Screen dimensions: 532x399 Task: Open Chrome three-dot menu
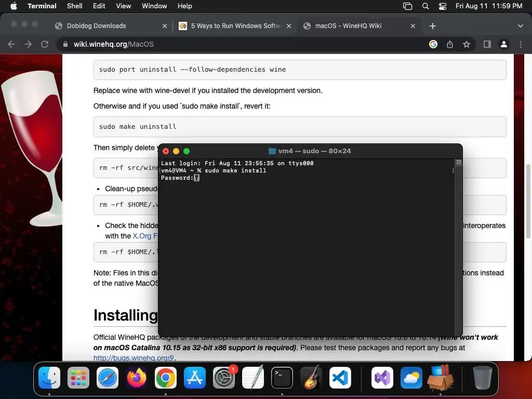click(x=521, y=44)
